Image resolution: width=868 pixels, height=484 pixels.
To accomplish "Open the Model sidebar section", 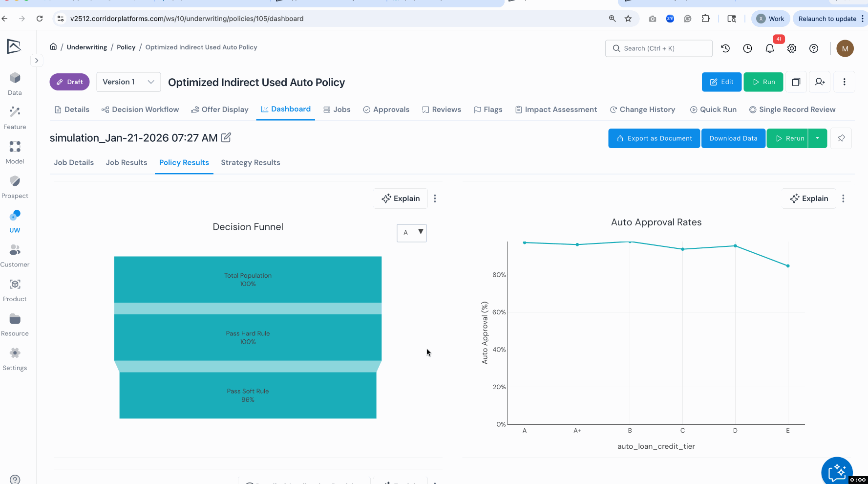I will (x=15, y=153).
